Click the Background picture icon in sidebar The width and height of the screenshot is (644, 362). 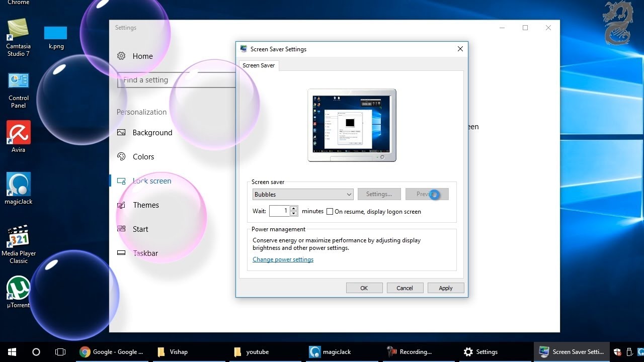click(x=121, y=132)
